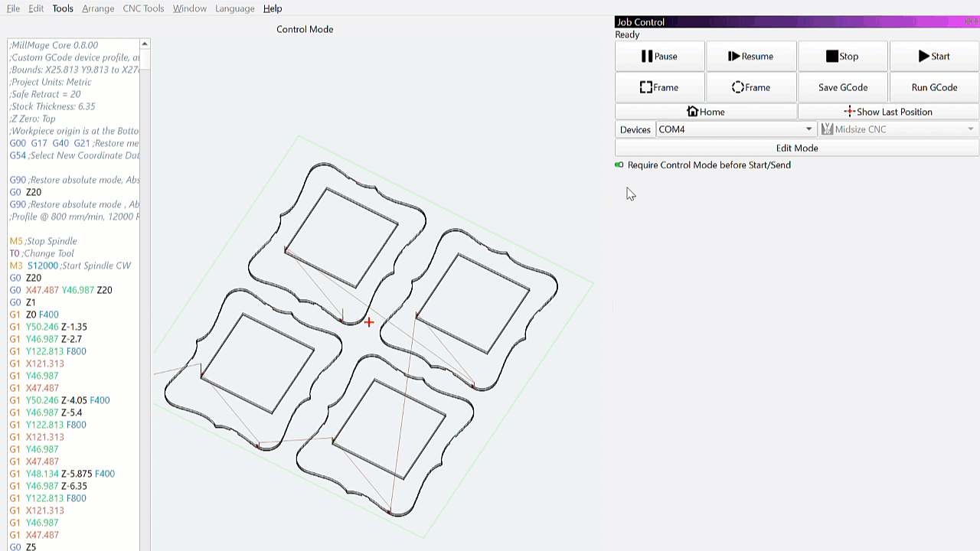Select the M3 S12000 Start Spindle line
The image size is (980, 551).
pos(70,266)
